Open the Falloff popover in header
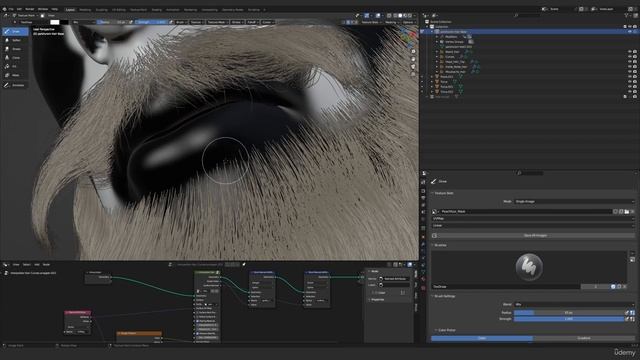640x360 pixels. tap(253, 22)
